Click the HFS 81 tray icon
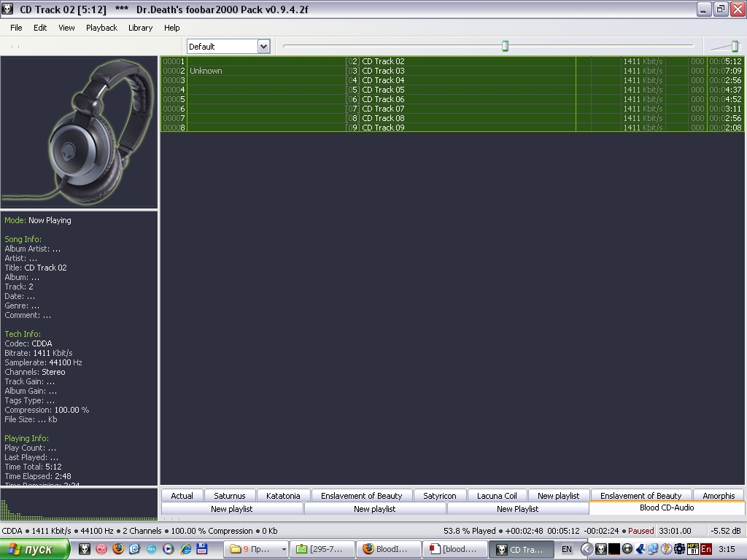Screen dimensions: 747x560 tap(693, 549)
